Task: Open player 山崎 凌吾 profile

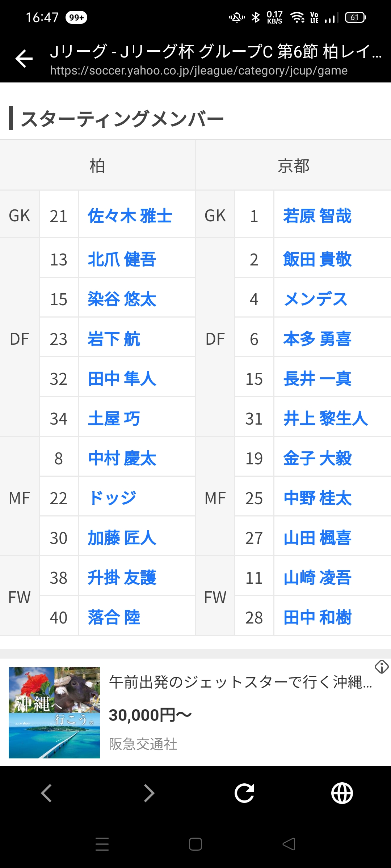Action: click(x=317, y=578)
